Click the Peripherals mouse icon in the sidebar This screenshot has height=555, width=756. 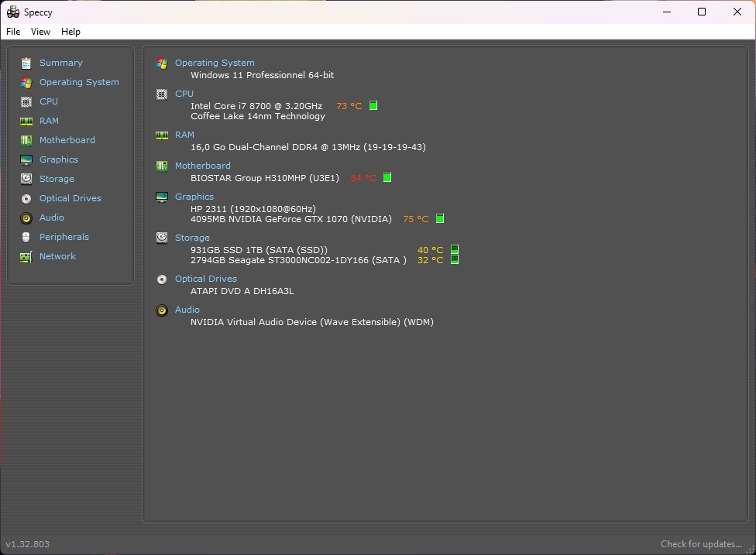pos(26,237)
